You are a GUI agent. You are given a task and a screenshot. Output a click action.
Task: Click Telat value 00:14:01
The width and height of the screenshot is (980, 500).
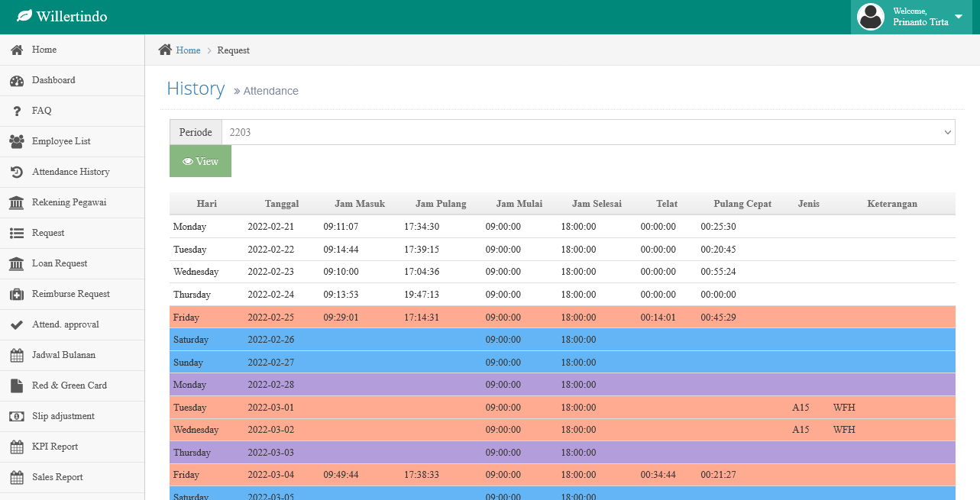(x=658, y=318)
